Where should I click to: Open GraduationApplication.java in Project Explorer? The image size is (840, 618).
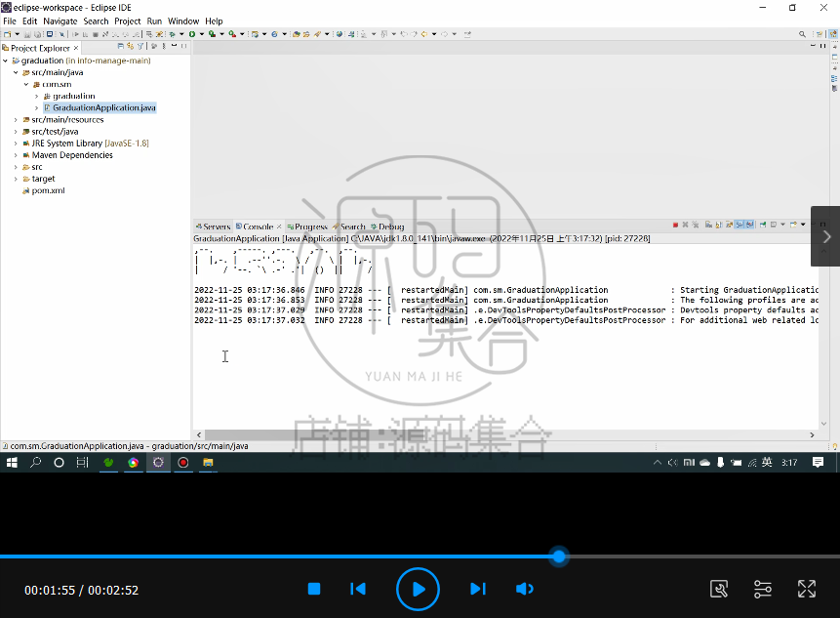(104, 107)
